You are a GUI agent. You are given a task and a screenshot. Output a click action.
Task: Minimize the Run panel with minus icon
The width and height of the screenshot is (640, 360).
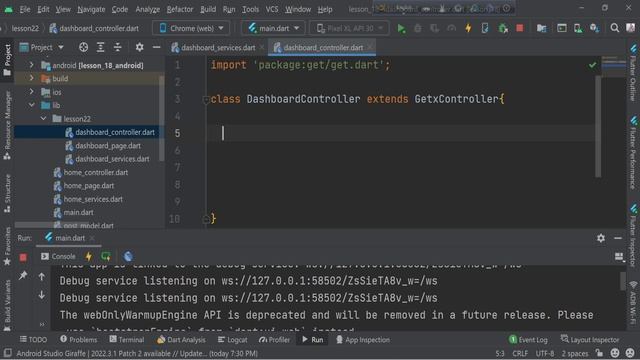tap(618, 238)
